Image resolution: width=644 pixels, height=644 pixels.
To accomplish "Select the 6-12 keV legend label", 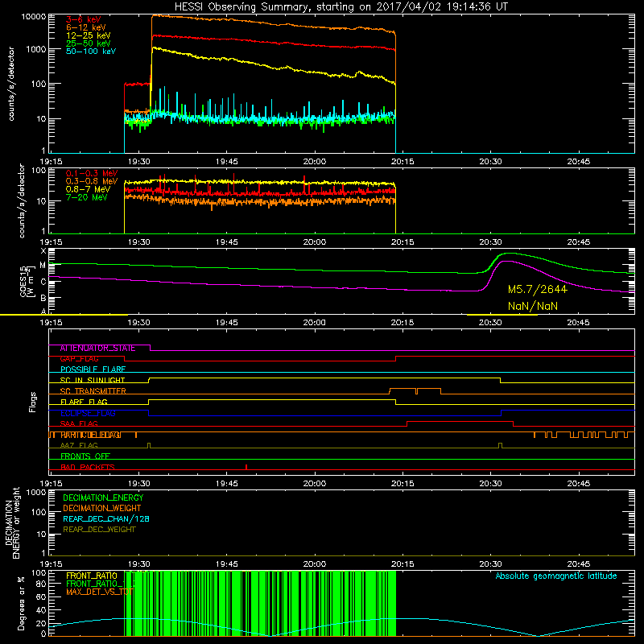I will 86,27.
